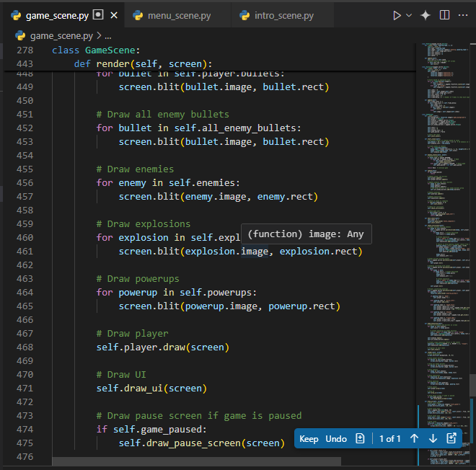Image resolution: width=476 pixels, height=470 pixels.
Task: Open the changes file icon at toolbar end
Action: [451, 438]
